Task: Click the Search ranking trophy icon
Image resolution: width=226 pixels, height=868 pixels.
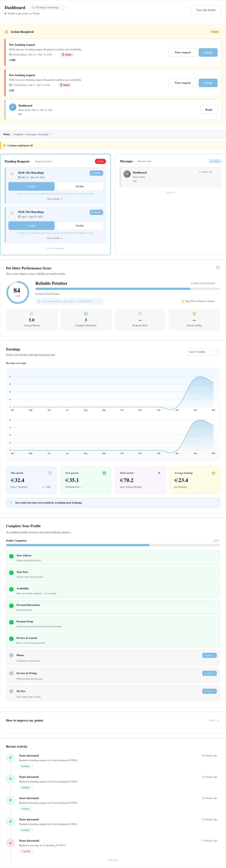Action: click(x=194, y=314)
